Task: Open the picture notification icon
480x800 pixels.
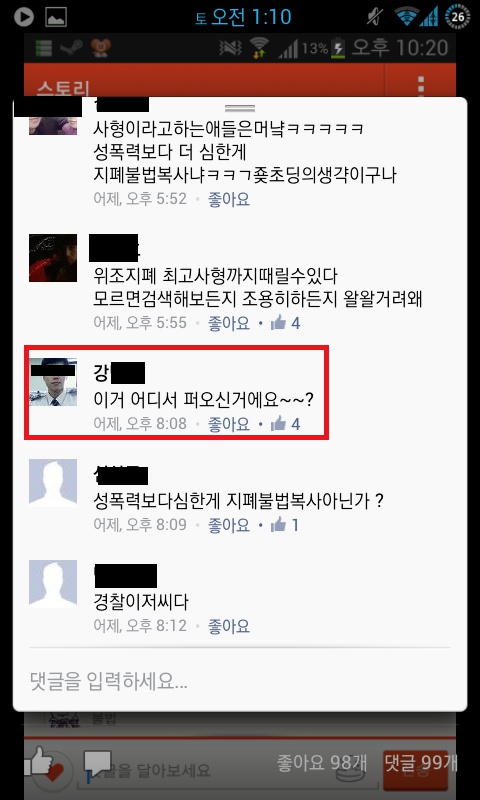Action: coord(56,17)
